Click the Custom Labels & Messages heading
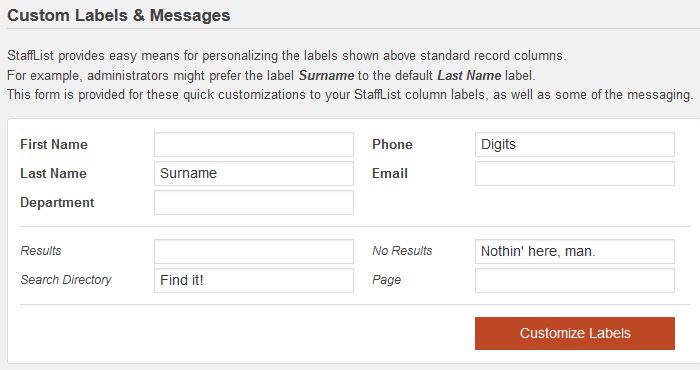 (119, 15)
